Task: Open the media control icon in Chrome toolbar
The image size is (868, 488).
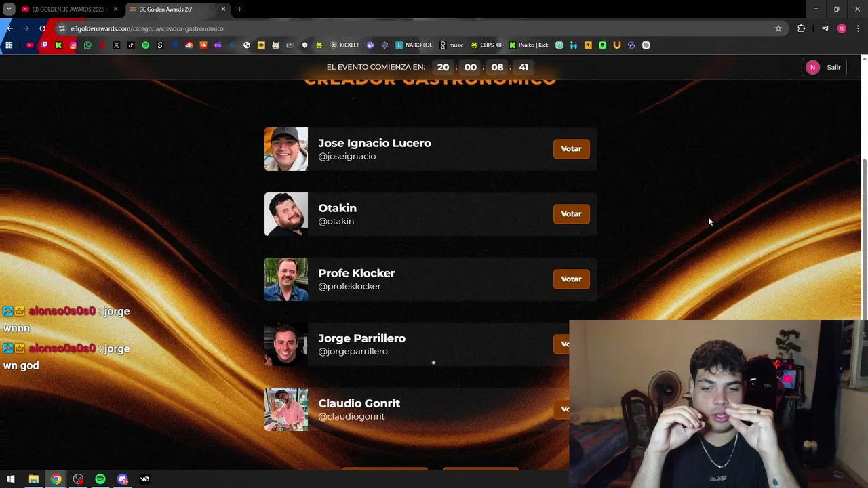Action: point(825,28)
